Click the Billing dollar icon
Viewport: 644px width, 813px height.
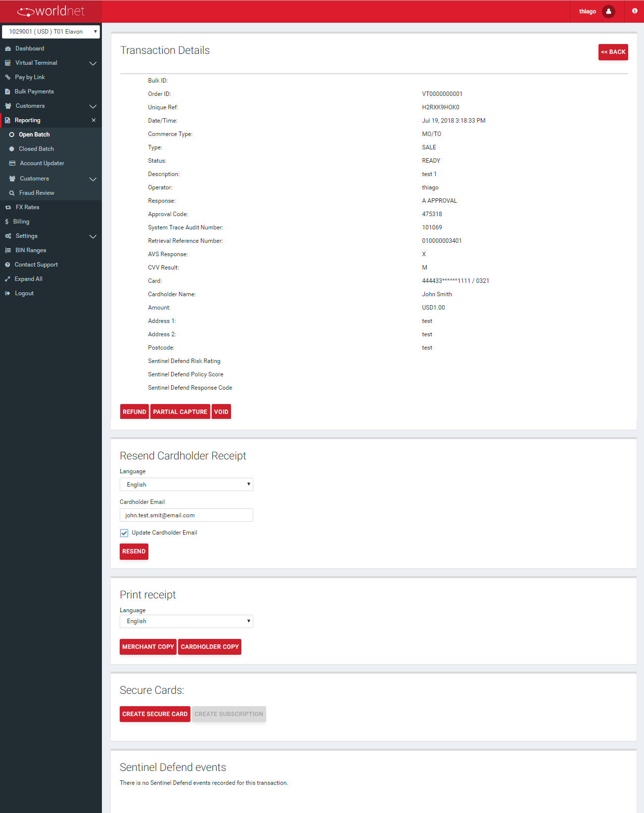(x=7, y=222)
